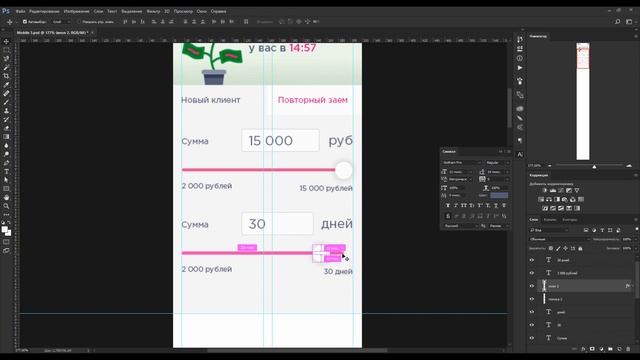Select the Clone Stamp tool

6,111
